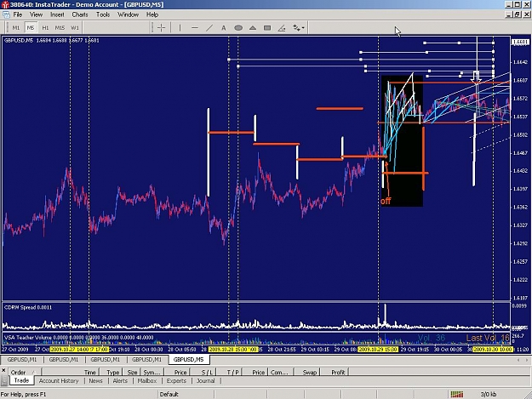This screenshot has width=532, height=399.
Task: Select the Text label 'A' tool
Action: 224,28
